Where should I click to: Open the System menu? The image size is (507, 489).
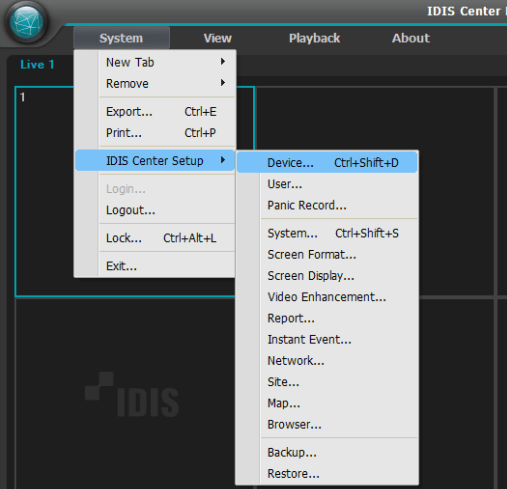tap(121, 38)
